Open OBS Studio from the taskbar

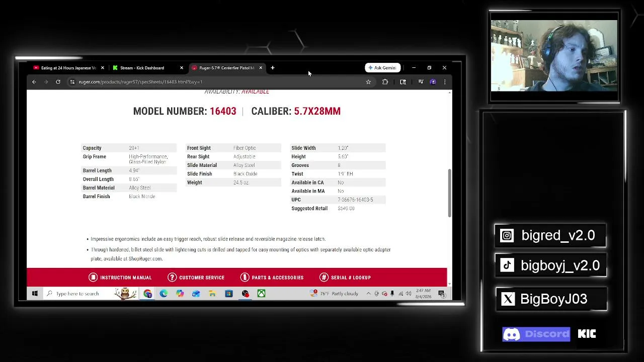pyautogui.click(x=245, y=294)
